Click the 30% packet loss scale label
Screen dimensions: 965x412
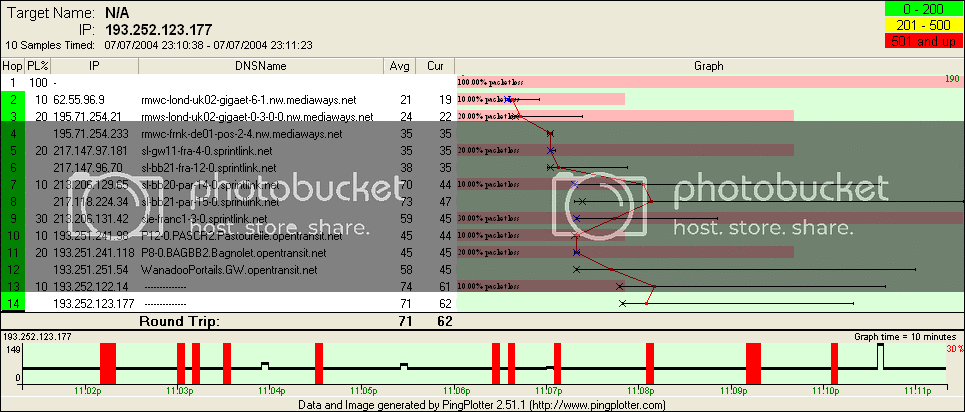[955, 349]
